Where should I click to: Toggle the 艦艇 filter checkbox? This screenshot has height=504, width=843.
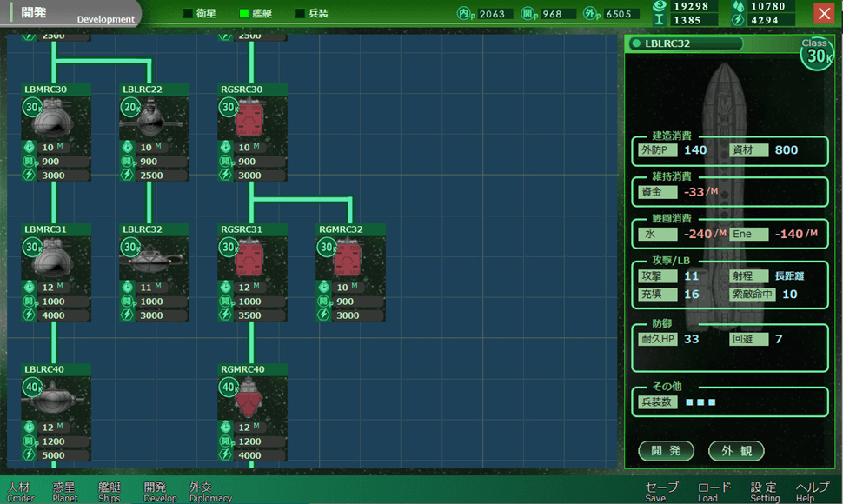click(244, 13)
